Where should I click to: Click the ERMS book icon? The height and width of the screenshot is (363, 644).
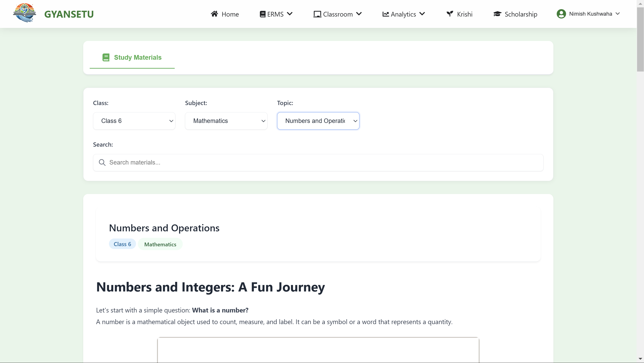[262, 14]
